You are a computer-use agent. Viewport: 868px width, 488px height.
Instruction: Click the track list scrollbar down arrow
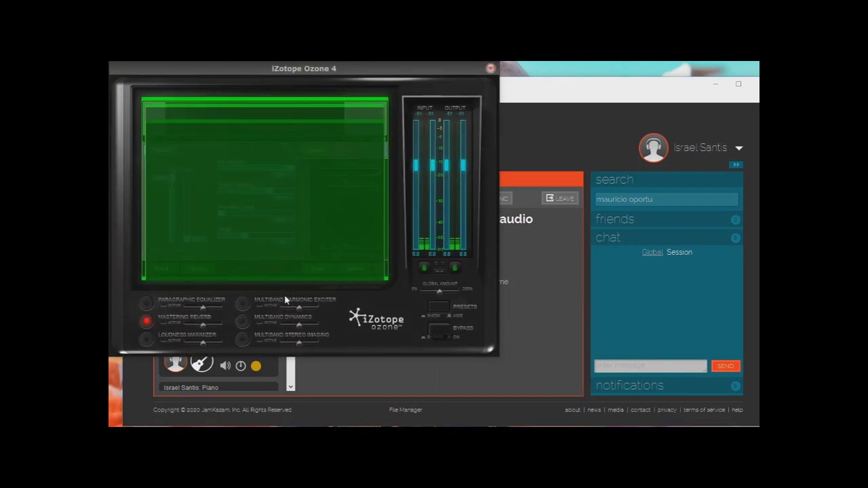pyautogui.click(x=290, y=386)
